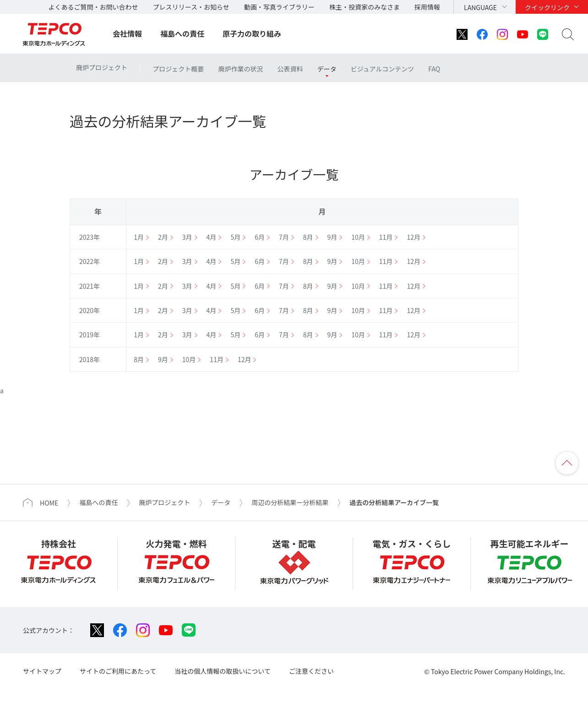This screenshot has width=588, height=704.
Task: Open the 原子力の取り組み menu
Action: pyautogui.click(x=252, y=34)
